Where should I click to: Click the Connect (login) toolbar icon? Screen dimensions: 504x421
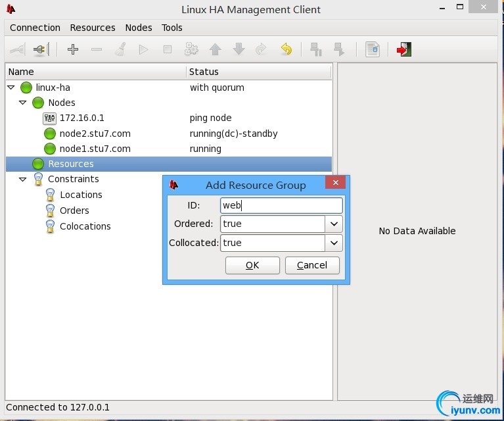click(17, 49)
